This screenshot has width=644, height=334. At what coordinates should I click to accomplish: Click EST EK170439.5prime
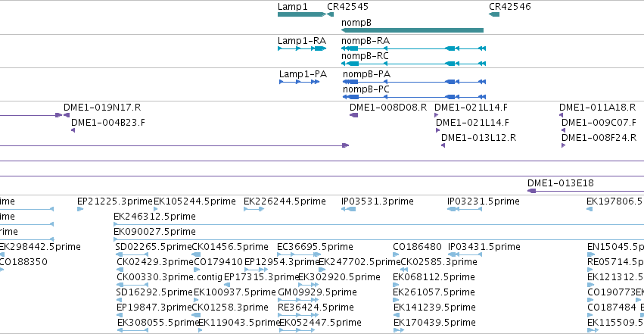[399, 331]
